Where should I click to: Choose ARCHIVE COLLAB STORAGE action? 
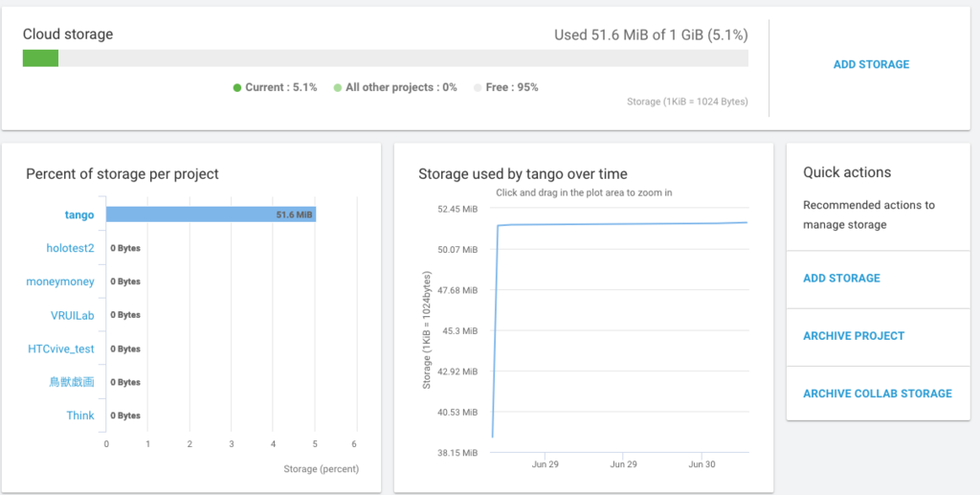(878, 394)
